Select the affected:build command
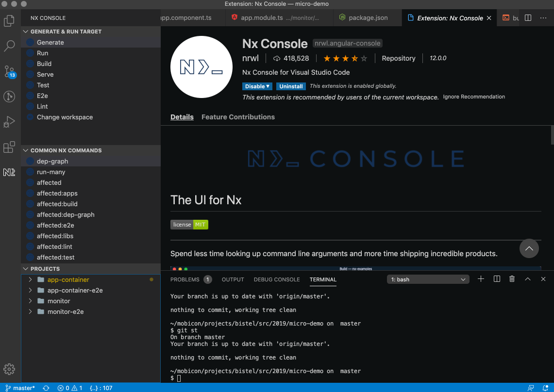This screenshot has width=554, height=392. pos(90,204)
